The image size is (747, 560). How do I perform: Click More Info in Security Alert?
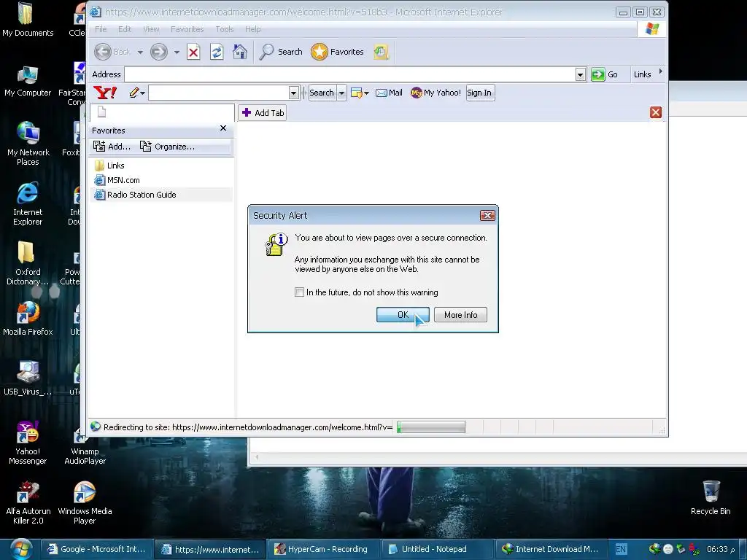pos(461,315)
